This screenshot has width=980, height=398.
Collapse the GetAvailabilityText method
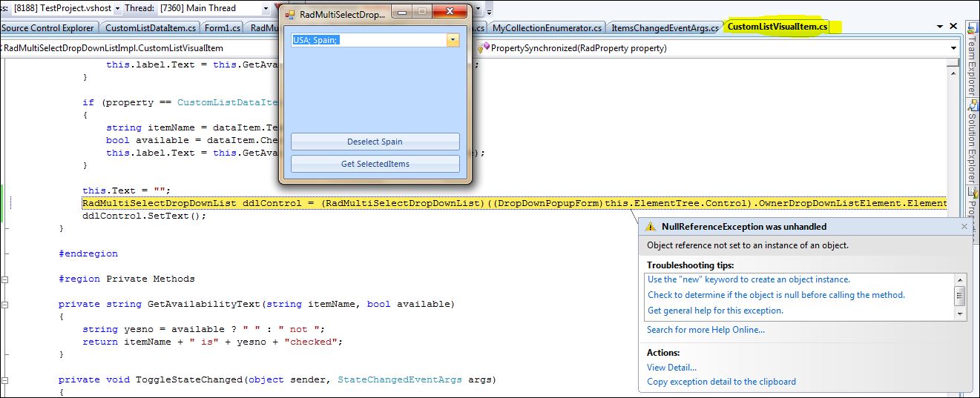pyautogui.click(x=4, y=305)
